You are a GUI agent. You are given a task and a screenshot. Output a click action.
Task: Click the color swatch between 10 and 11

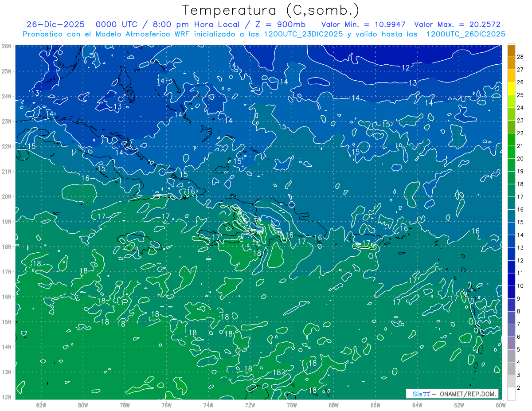pos(511,279)
